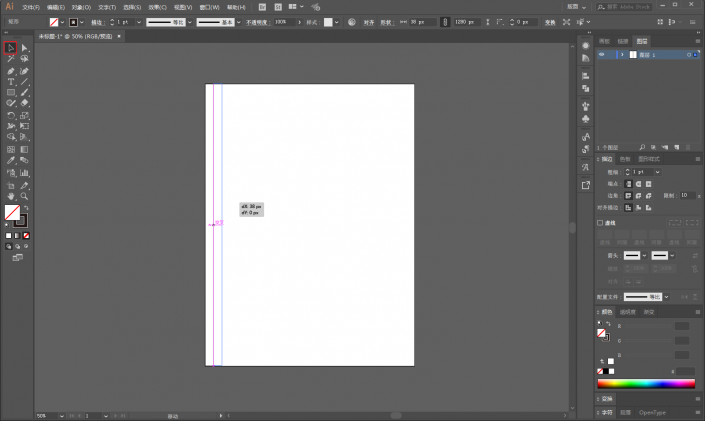Open the 效果(C) menu

(157, 7)
